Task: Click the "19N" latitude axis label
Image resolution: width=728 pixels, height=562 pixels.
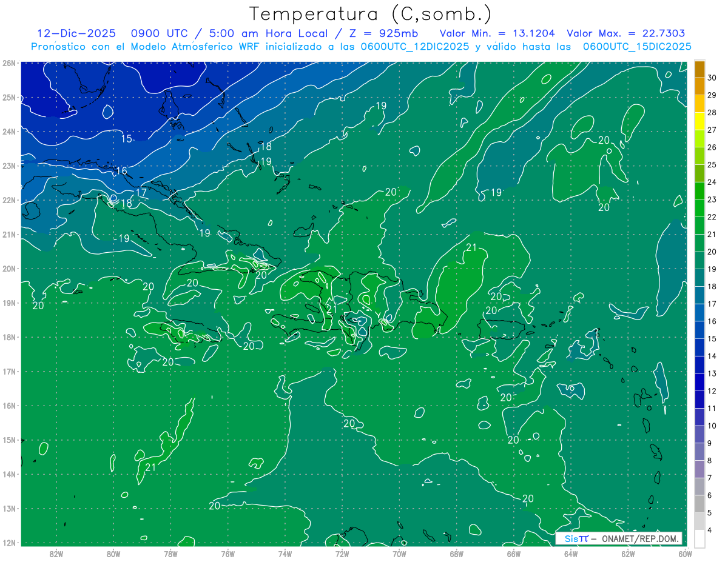Action: pos(9,303)
